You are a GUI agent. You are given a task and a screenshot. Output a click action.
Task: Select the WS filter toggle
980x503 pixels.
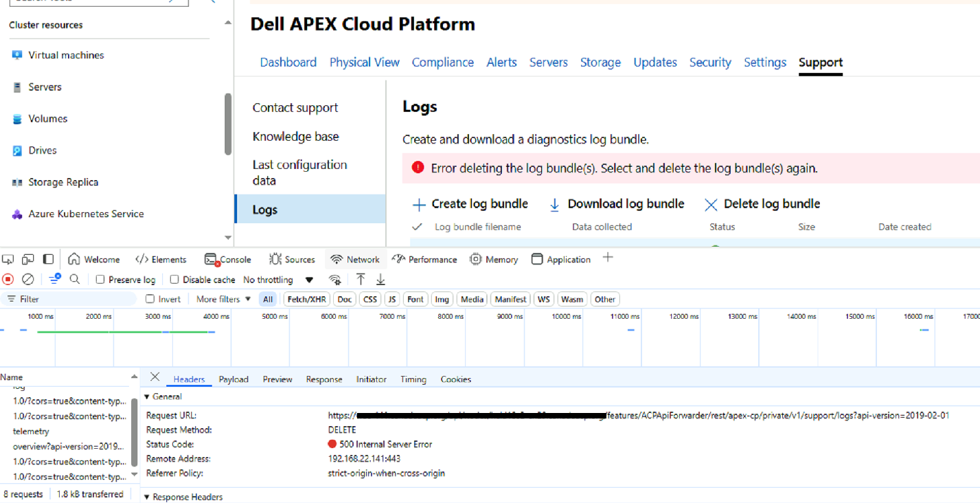[544, 299]
